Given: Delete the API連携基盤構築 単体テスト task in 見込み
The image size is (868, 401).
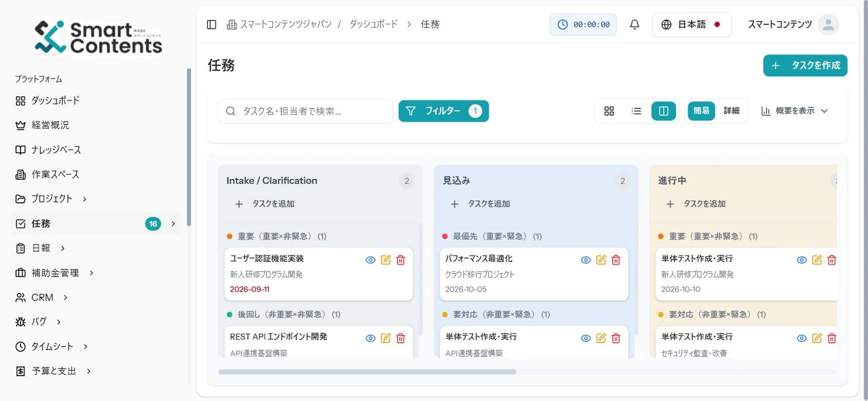Looking at the screenshot, I should [616, 338].
